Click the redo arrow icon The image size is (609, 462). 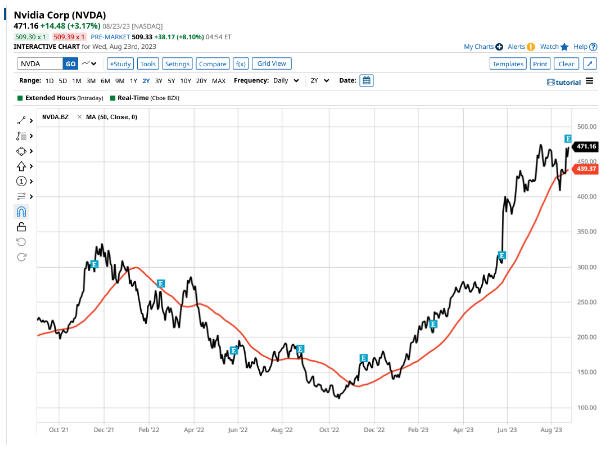[22, 257]
